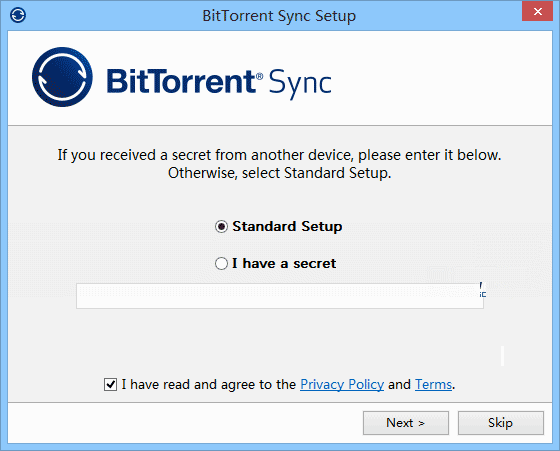Image resolution: width=560 pixels, height=451 pixels.
Task: Click the Skip button
Action: click(501, 423)
